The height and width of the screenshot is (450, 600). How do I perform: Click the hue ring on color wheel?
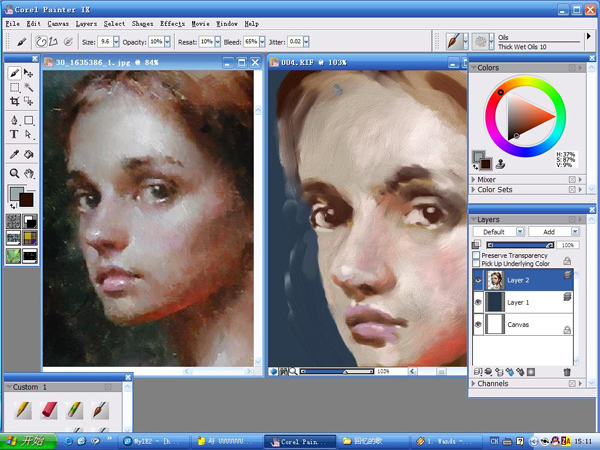coord(525,81)
